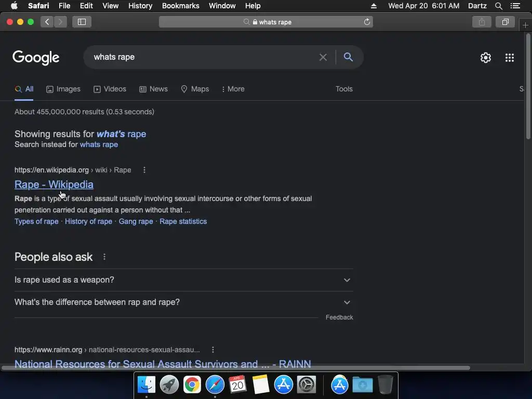Screen dimensions: 532x399
Task: Search instead for 'whats rape' link
Action: [x=99, y=144]
